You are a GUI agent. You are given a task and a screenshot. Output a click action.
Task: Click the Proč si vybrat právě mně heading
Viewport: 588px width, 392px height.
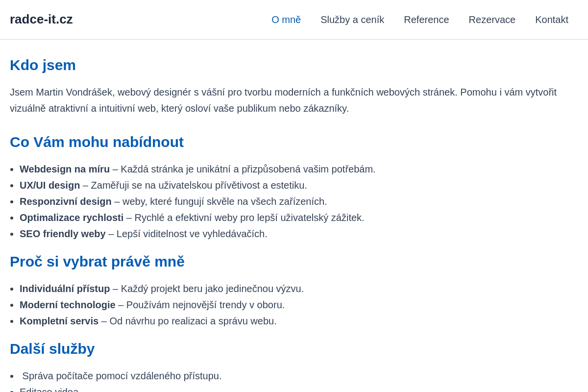[x=97, y=262]
